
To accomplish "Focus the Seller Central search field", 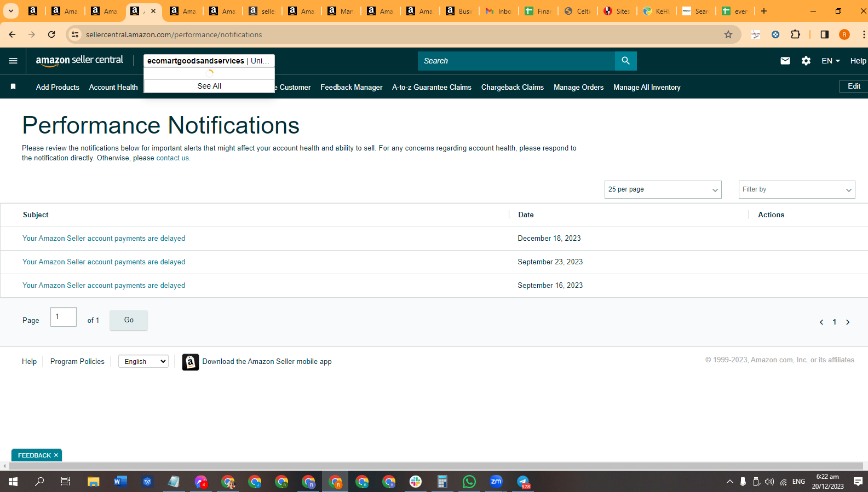I will point(516,61).
